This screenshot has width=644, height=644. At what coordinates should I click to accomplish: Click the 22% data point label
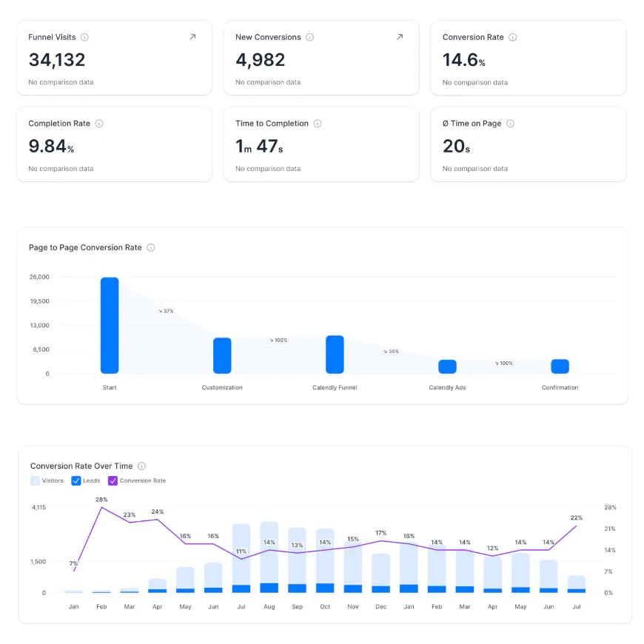tap(577, 518)
